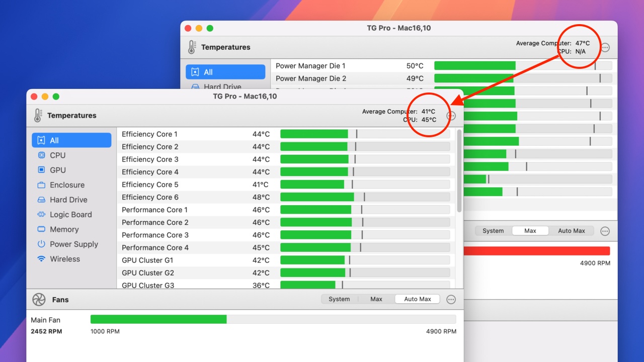The width and height of the screenshot is (644, 362).
Task: Click the GPU chip icon in sidebar
Action: 41,170
